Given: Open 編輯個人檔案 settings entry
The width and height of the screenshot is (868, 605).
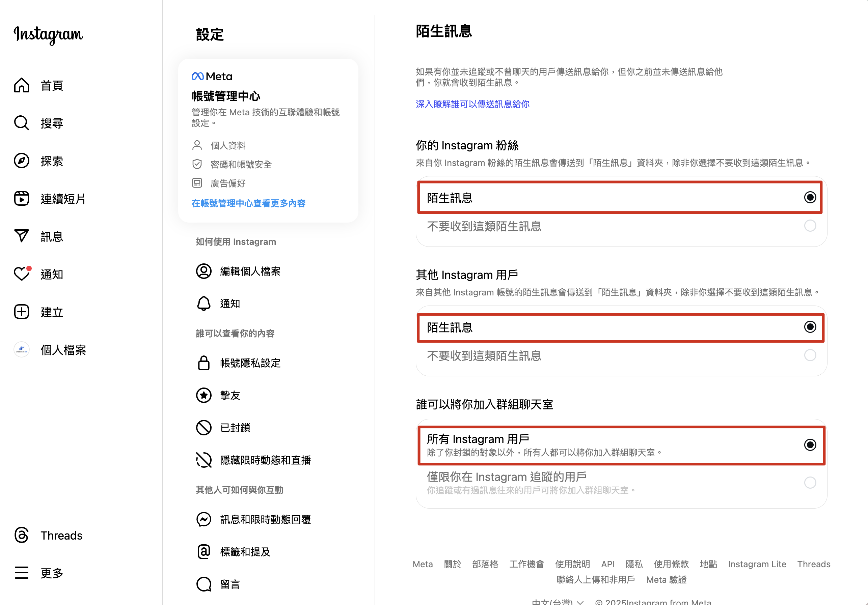Looking at the screenshot, I should (250, 271).
